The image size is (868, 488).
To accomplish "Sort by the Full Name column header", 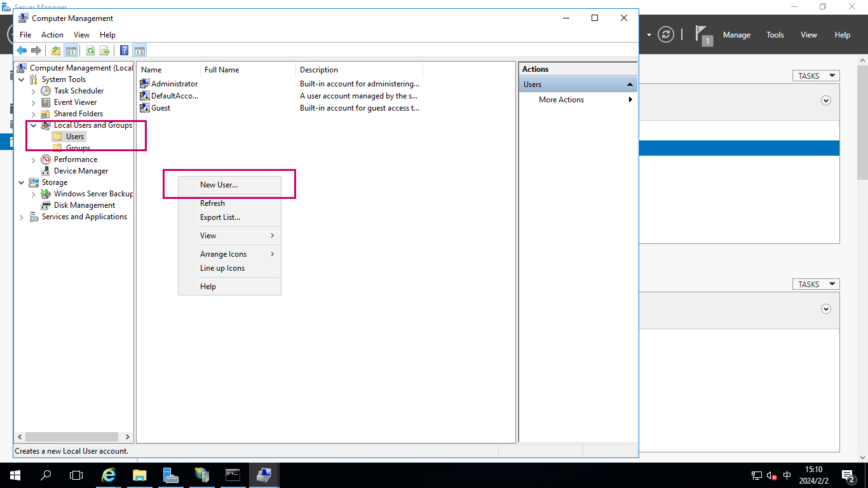I will pyautogui.click(x=248, y=70).
